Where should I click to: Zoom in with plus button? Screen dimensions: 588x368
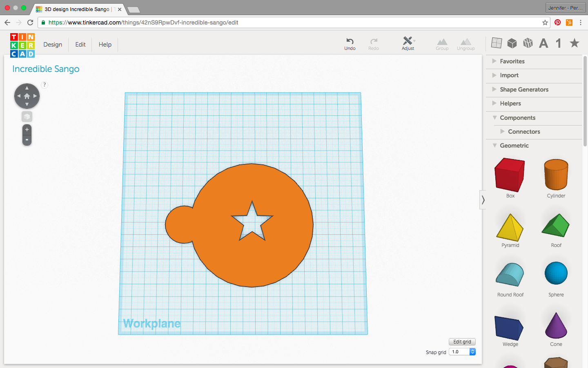pos(27,130)
